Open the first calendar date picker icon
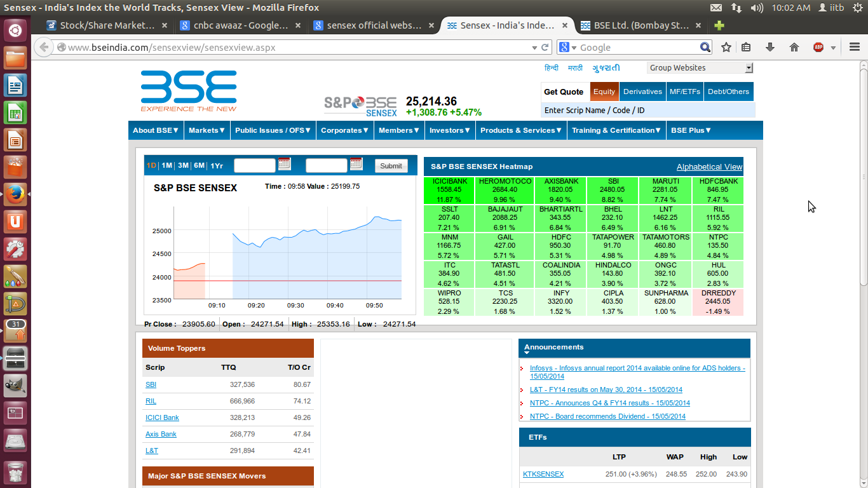 (x=284, y=164)
